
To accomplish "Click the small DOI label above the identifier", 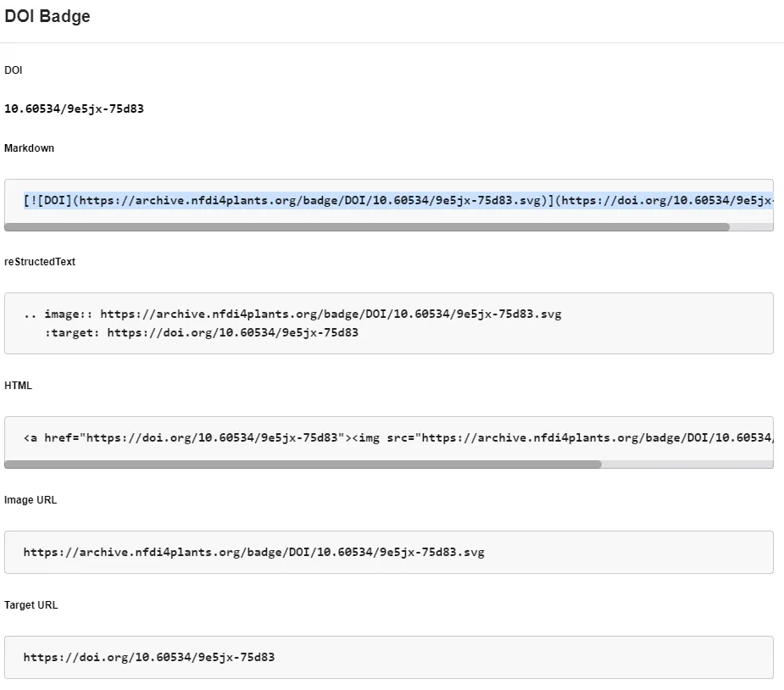I will pos(14,70).
